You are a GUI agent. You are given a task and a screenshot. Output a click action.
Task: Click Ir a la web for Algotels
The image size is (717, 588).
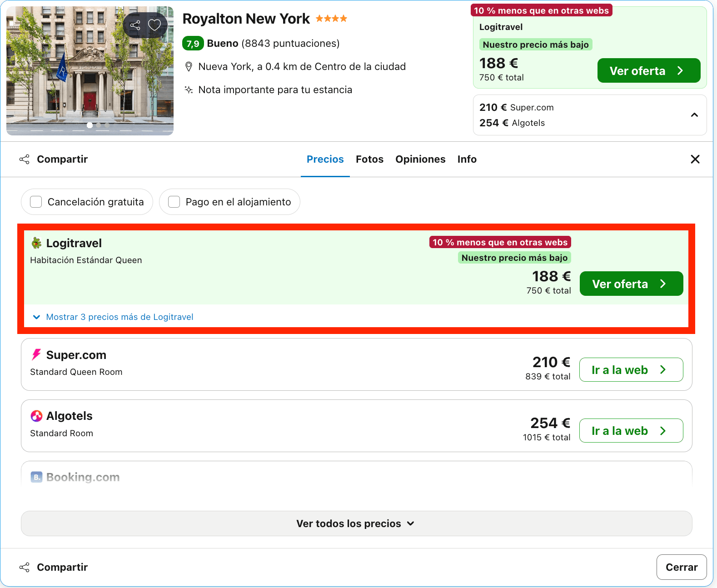coord(631,431)
